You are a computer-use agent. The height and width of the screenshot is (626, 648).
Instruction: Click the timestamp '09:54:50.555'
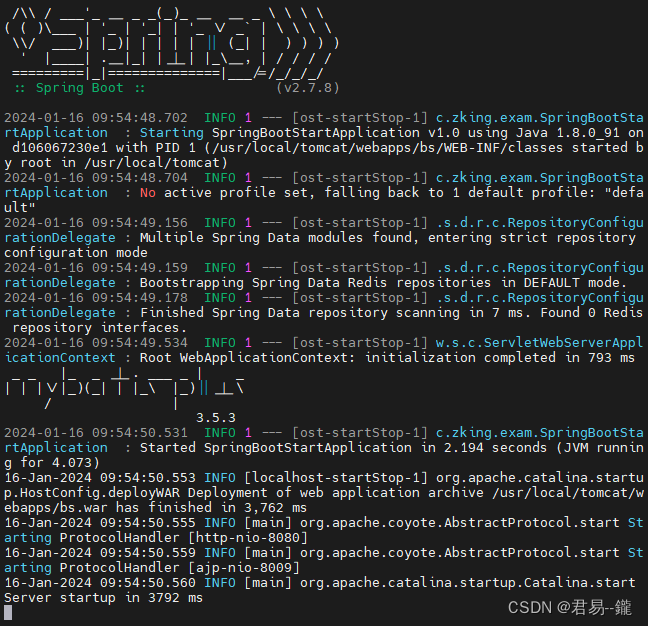coord(148,523)
